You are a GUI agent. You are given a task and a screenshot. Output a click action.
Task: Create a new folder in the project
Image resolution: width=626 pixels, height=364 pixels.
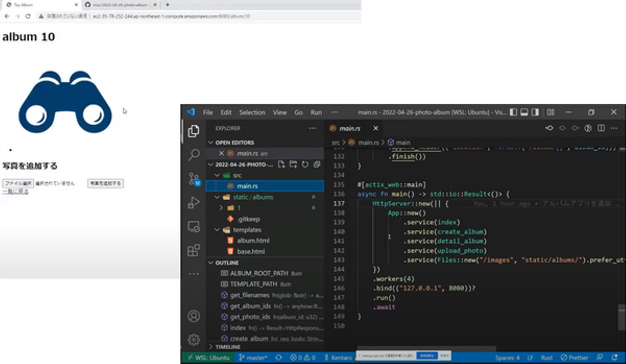(x=293, y=165)
